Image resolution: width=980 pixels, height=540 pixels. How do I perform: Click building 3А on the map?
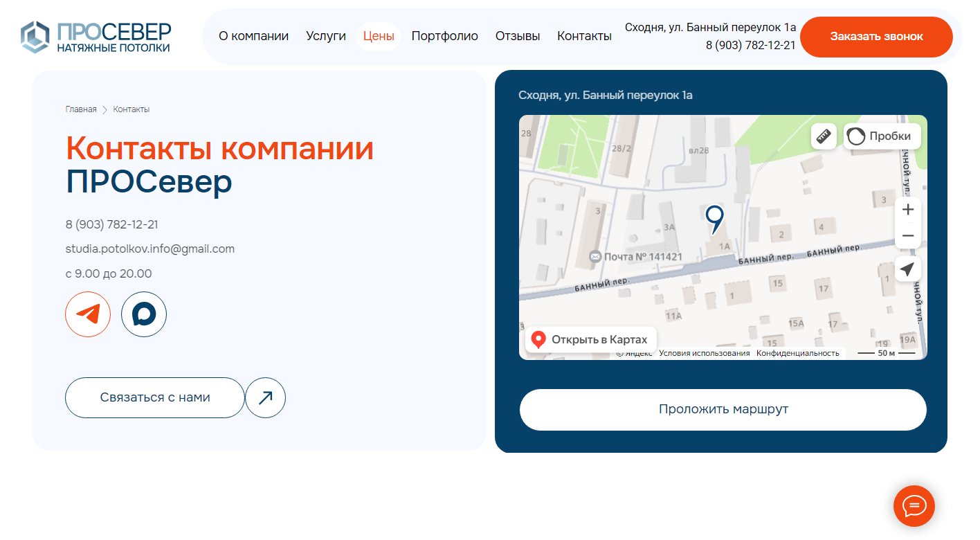[x=669, y=227]
